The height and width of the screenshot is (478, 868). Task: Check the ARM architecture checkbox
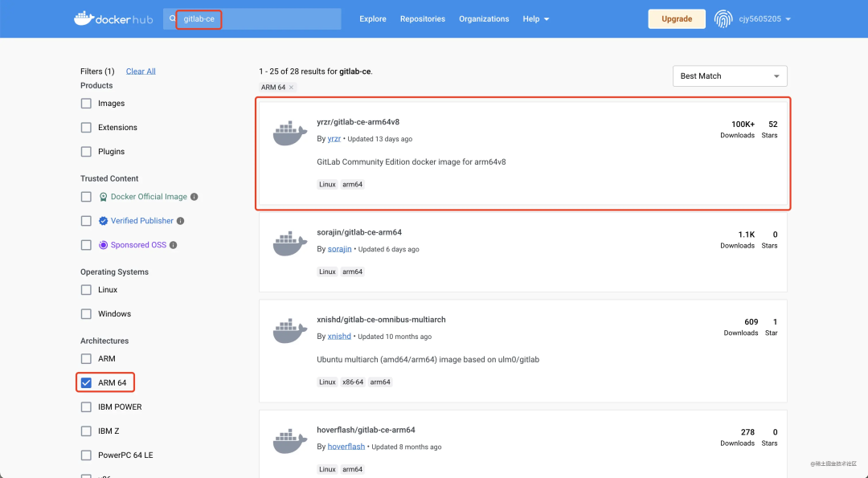coord(86,358)
